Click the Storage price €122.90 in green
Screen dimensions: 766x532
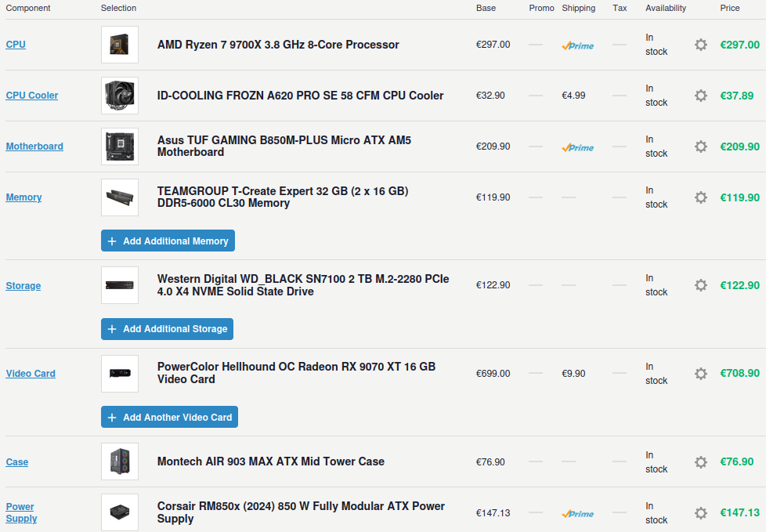(x=739, y=285)
